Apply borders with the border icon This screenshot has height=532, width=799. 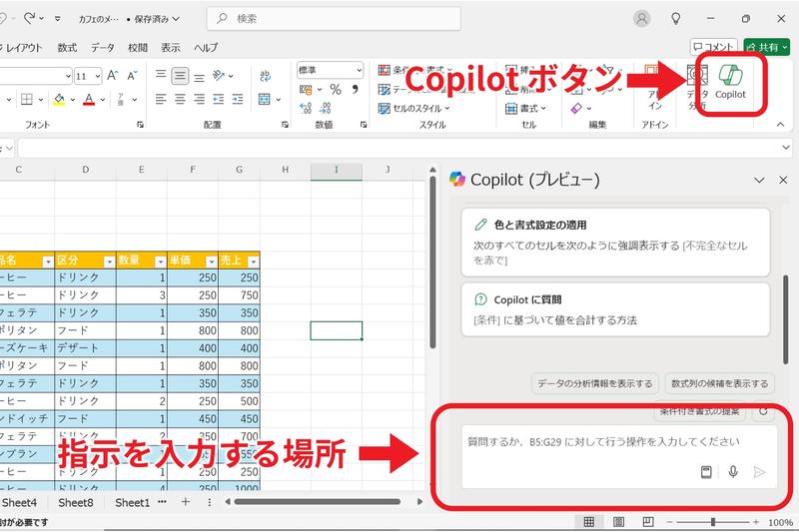[x=27, y=99]
